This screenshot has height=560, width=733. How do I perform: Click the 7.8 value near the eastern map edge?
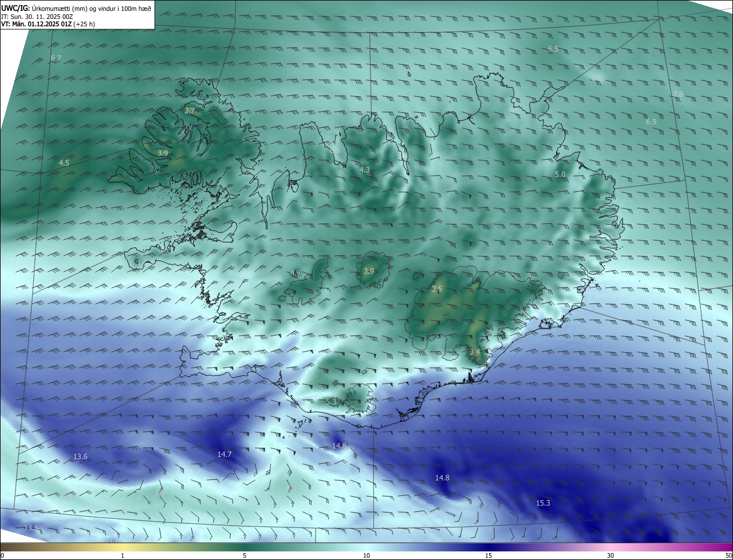[678, 94]
